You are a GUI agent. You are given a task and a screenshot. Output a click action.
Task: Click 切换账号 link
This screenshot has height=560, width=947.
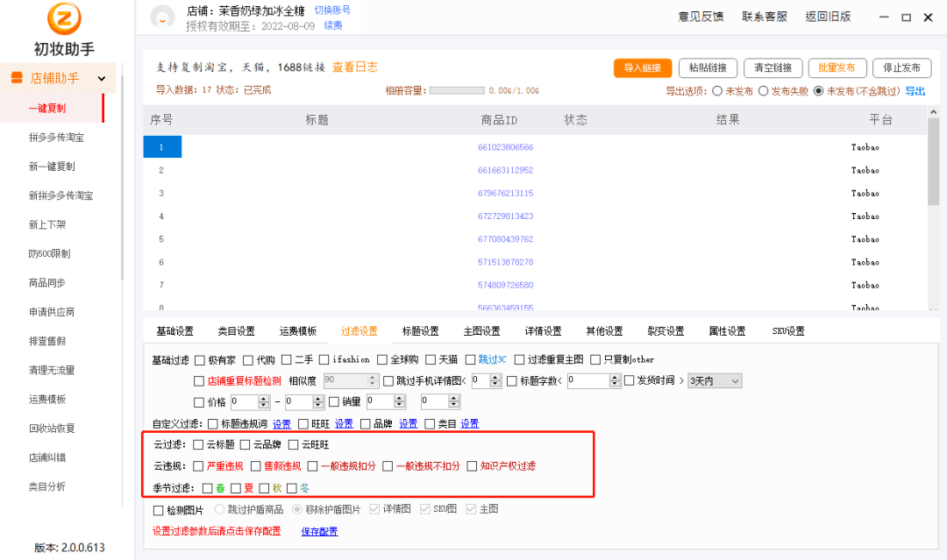pos(332,11)
